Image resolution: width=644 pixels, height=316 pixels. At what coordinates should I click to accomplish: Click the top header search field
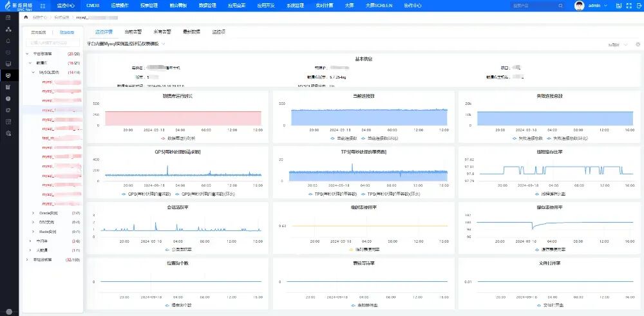tap(537, 6)
